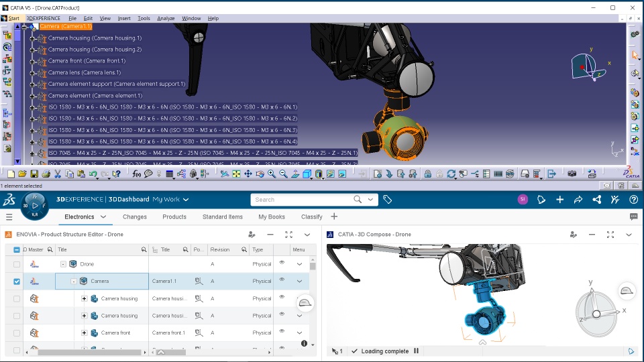
Task: Tick the checkbox for Camera front row
Action: pos(16,333)
